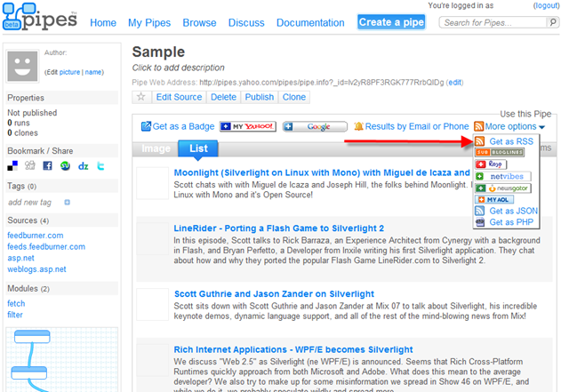Go to Home page

[103, 22]
